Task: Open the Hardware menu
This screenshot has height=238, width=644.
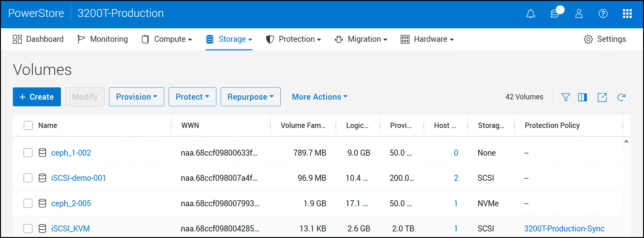Action: [427, 39]
